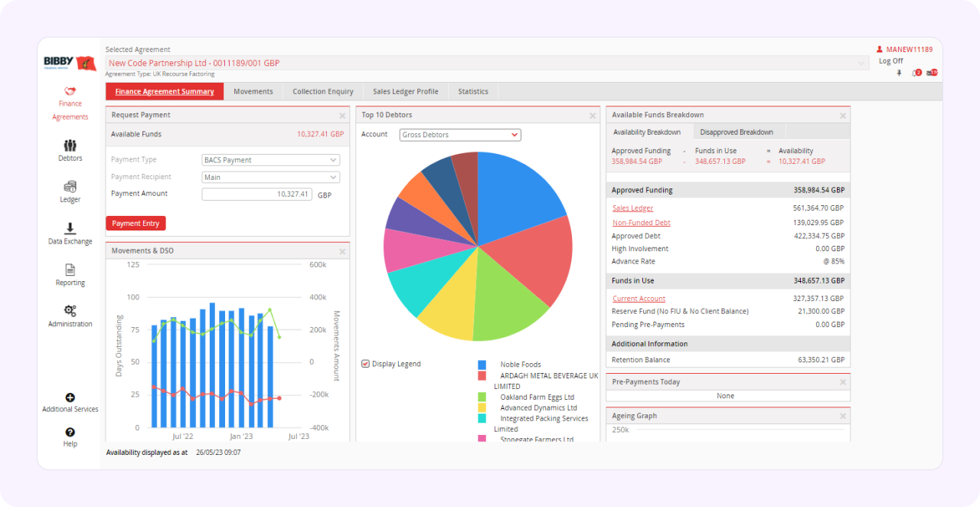
Task: Close the Top 10 Debtors panel
Action: coord(593,116)
